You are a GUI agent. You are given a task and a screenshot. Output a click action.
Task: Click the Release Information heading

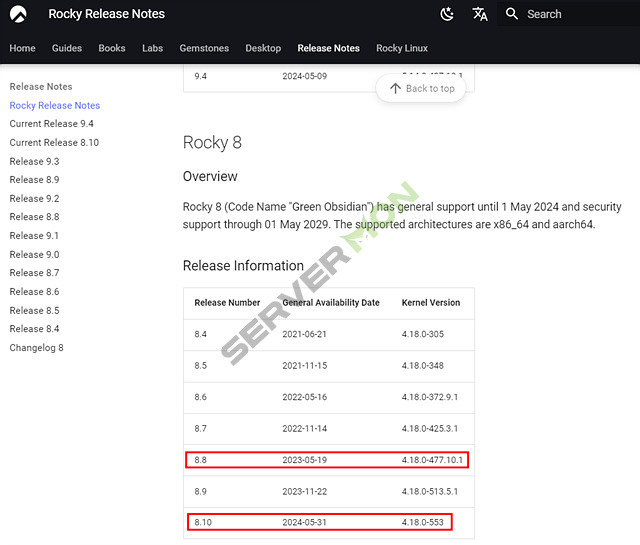coord(243,266)
